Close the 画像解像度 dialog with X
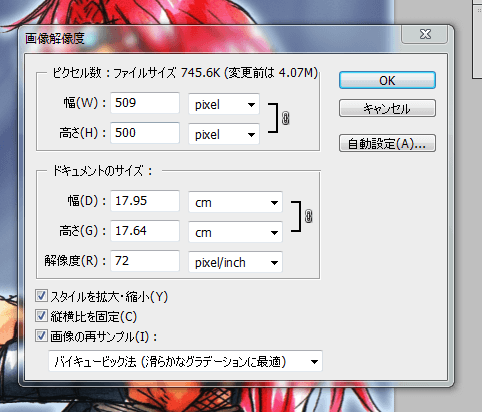 [x=425, y=34]
